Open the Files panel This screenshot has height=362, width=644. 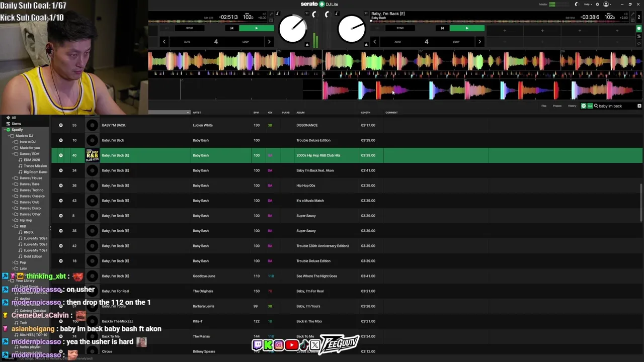coord(544,106)
